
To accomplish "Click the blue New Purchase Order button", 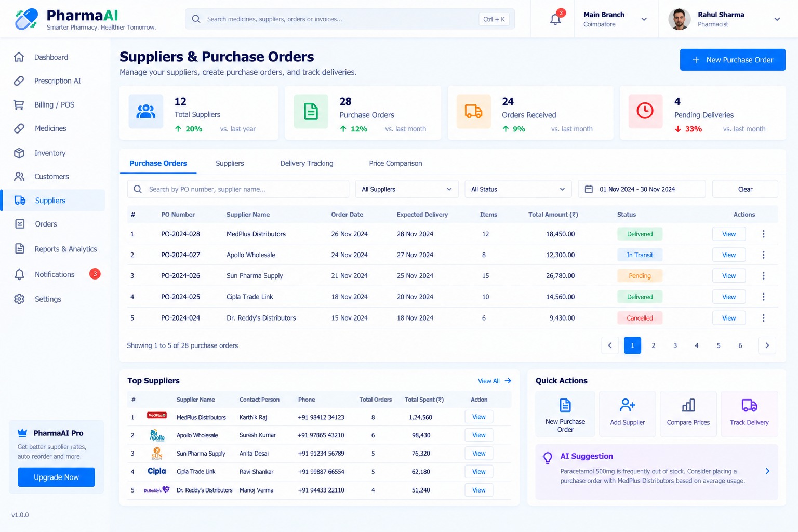I will coord(733,60).
